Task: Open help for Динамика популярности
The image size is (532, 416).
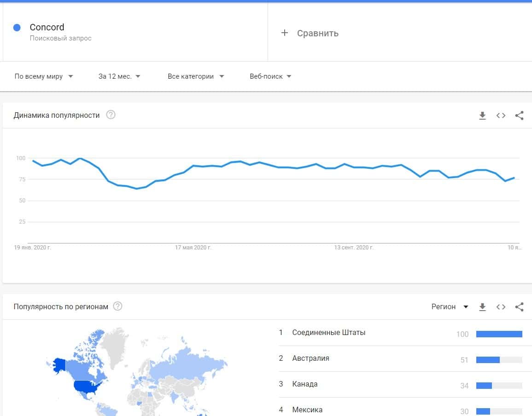Action: (x=111, y=115)
